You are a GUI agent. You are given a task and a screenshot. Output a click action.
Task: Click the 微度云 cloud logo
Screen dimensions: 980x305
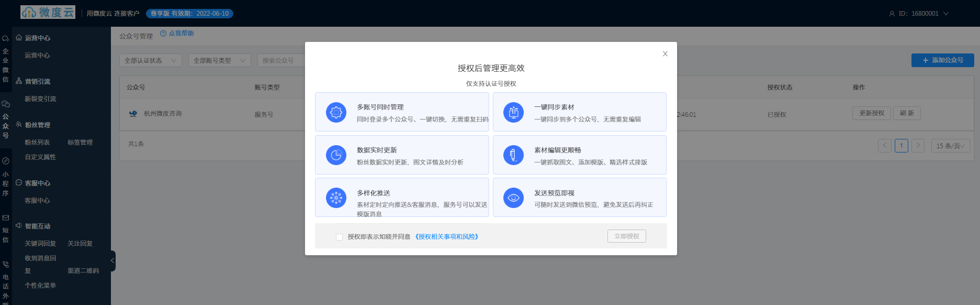point(48,12)
